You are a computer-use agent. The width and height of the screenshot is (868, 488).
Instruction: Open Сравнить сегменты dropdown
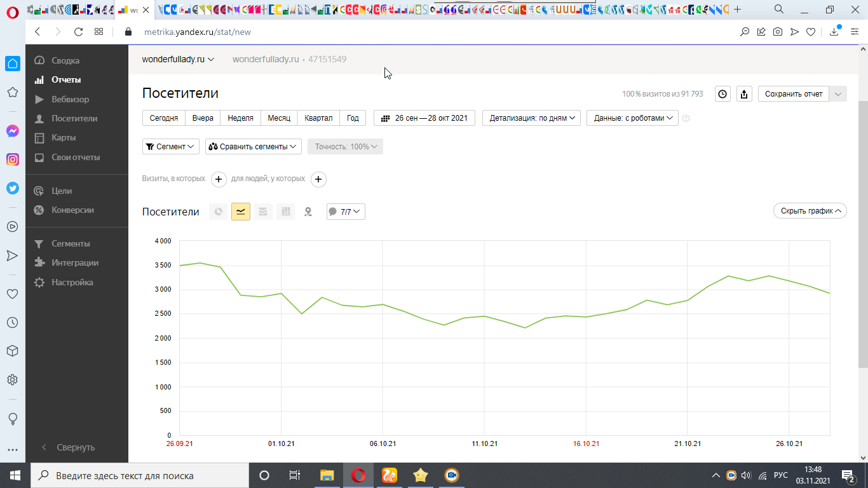point(254,146)
